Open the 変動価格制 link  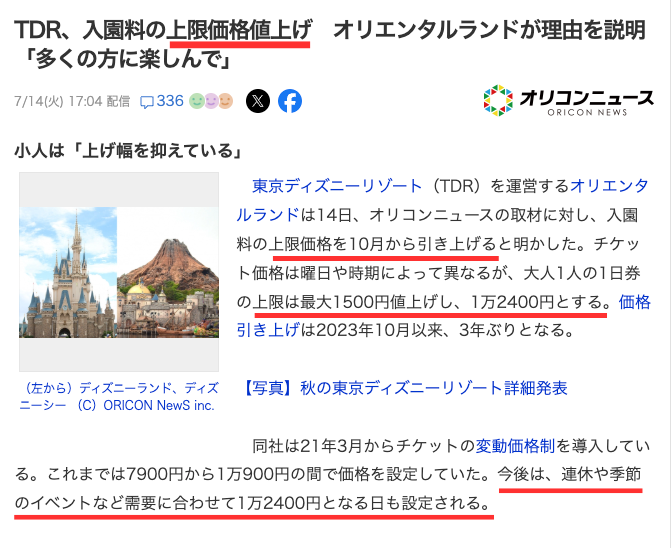pyautogui.click(x=515, y=446)
